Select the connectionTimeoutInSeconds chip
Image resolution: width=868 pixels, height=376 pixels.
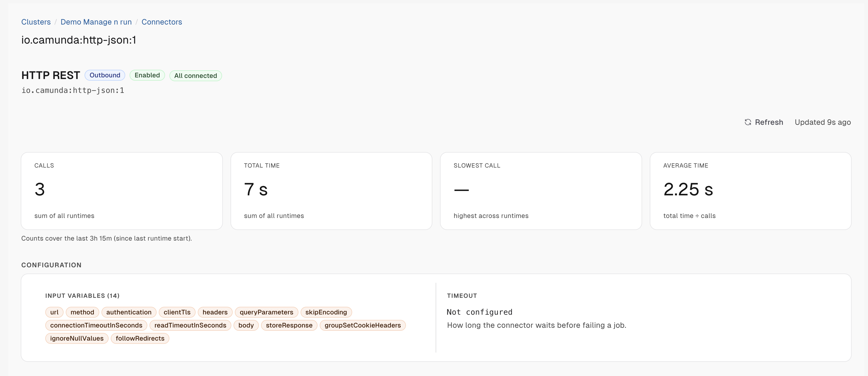pos(96,325)
